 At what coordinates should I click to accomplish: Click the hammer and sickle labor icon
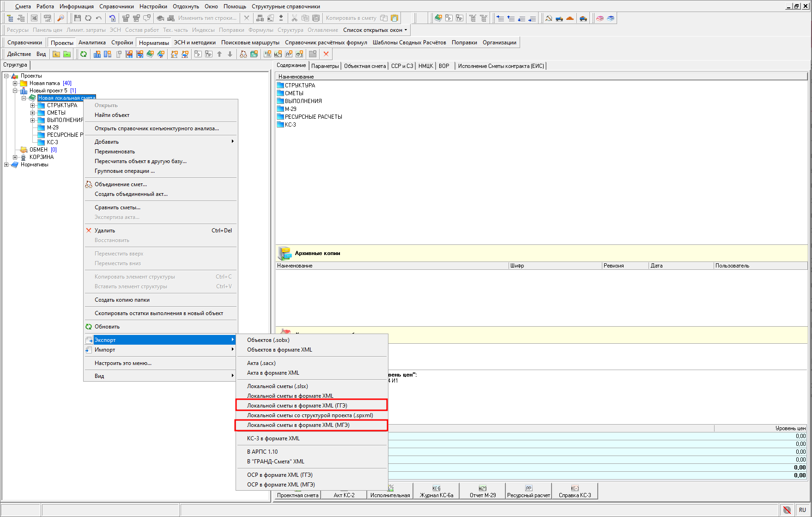tap(549, 18)
